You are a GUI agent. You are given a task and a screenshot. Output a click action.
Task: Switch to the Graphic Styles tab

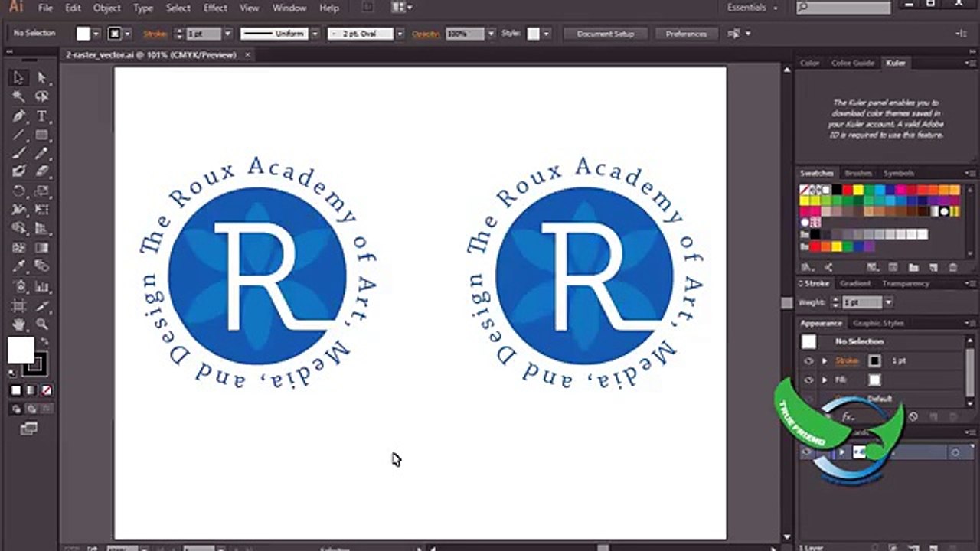(878, 323)
